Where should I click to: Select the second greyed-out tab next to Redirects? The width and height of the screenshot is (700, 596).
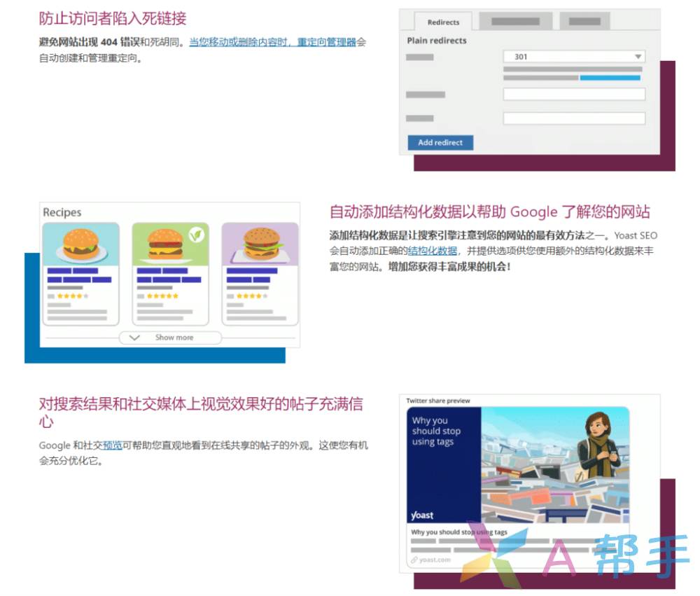click(x=514, y=22)
